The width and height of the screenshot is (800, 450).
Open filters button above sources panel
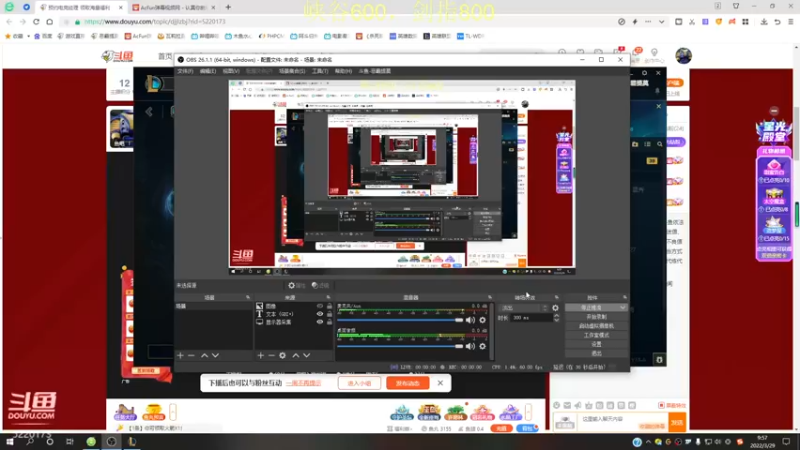(320, 285)
